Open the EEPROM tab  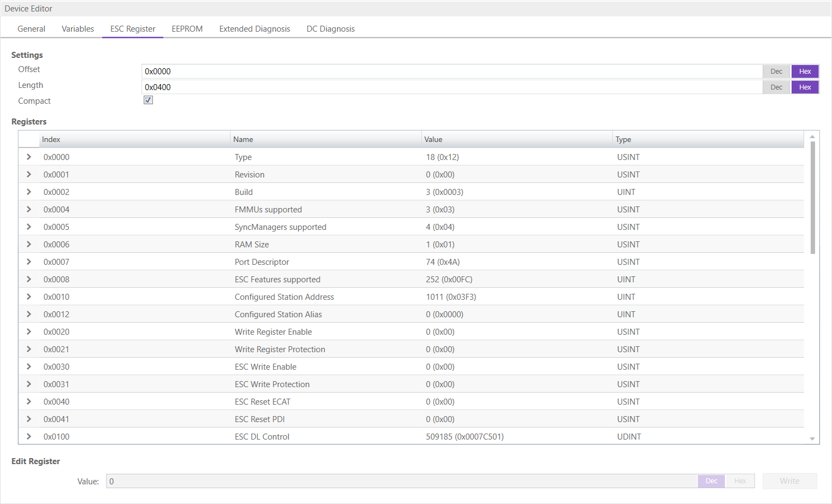(187, 29)
